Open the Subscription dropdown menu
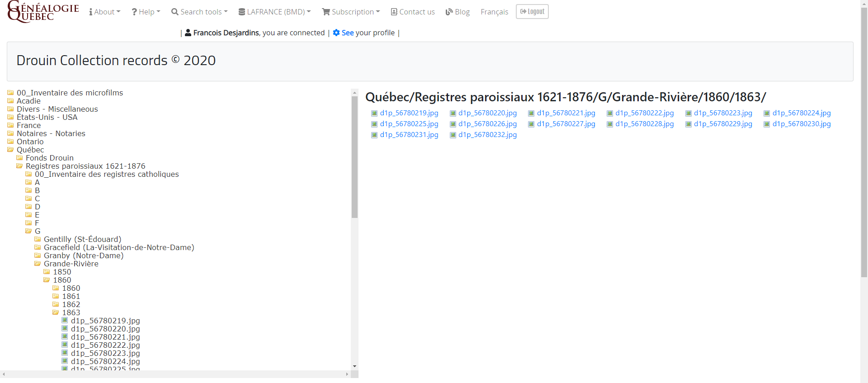The width and height of the screenshot is (868, 383). pyautogui.click(x=351, y=12)
